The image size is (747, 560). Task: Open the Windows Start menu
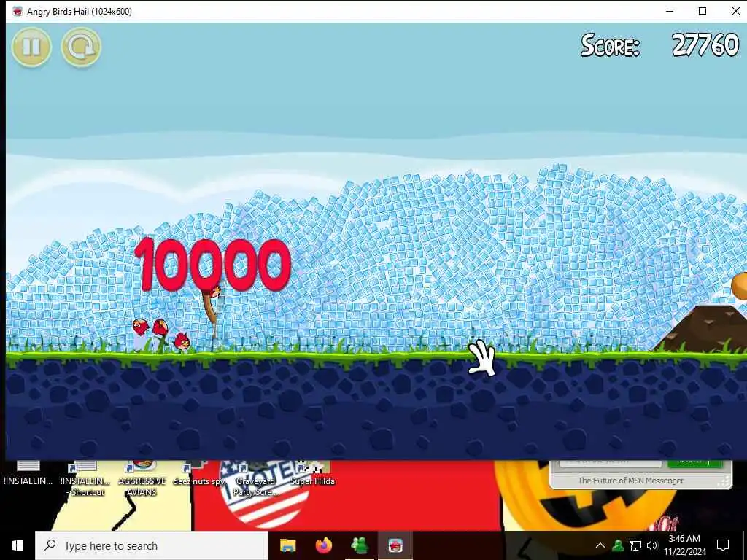[x=18, y=545]
